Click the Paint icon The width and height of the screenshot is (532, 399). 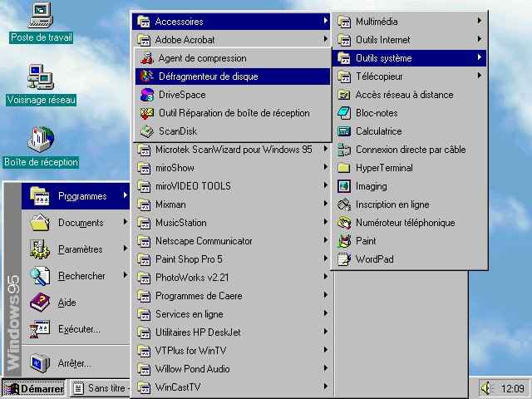(344, 241)
